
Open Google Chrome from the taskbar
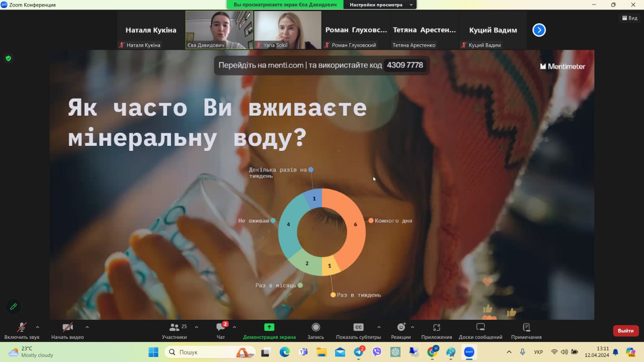coord(432,352)
